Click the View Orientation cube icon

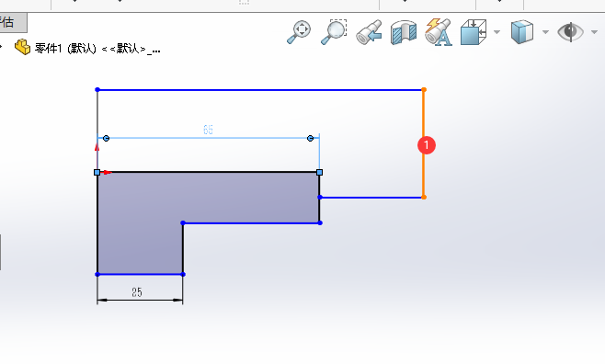474,32
